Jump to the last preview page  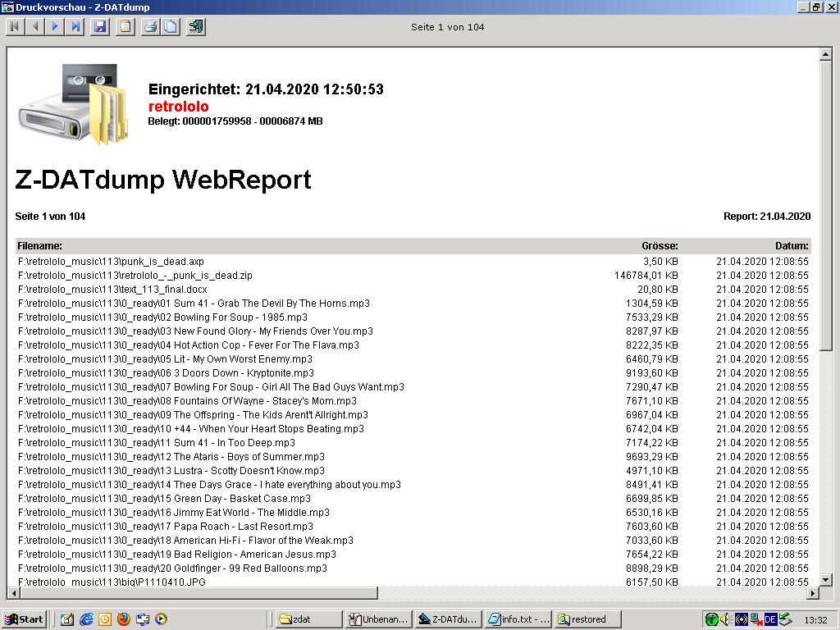click(76, 26)
